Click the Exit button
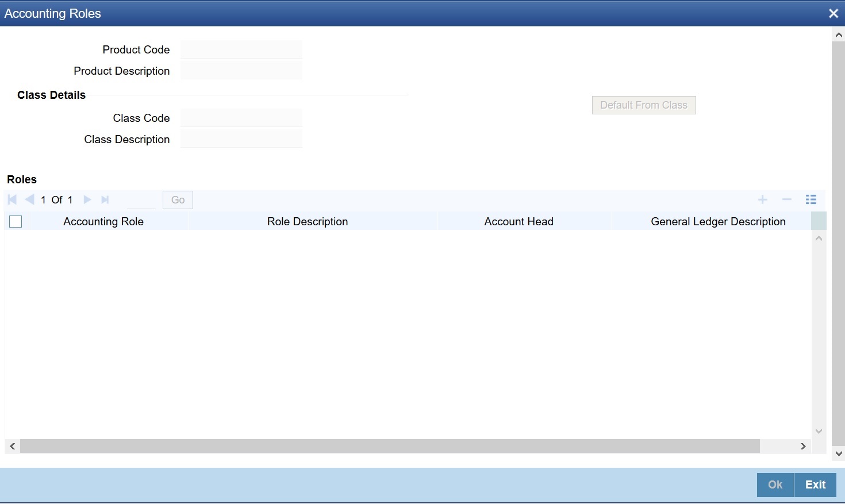The height and width of the screenshot is (504, 845). 815,484
